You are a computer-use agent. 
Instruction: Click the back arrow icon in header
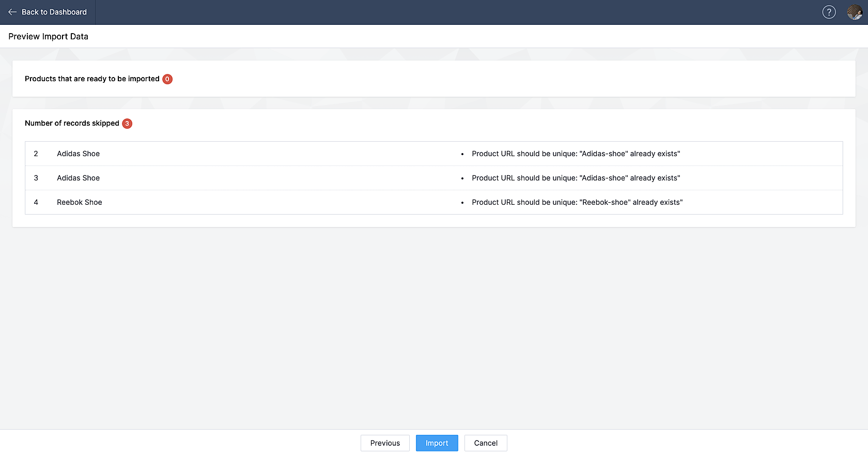point(12,12)
